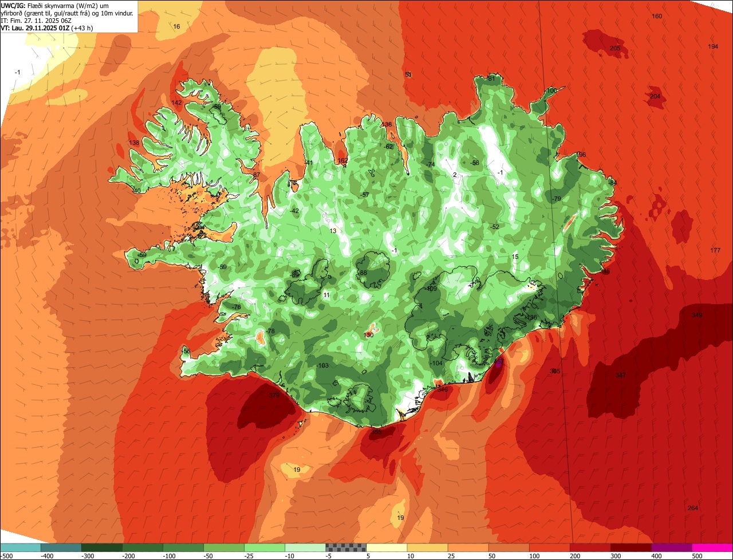Click the flux value 142 in the Westfjords
The width and height of the screenshot is (733, 560).
[x=177, y=102]
